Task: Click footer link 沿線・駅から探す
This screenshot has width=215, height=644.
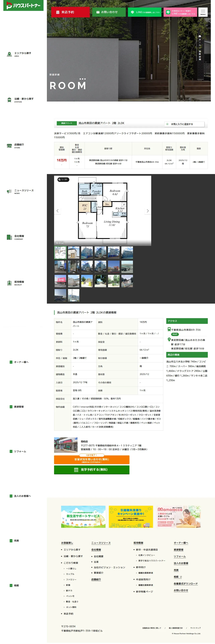Action: [73, 556]
